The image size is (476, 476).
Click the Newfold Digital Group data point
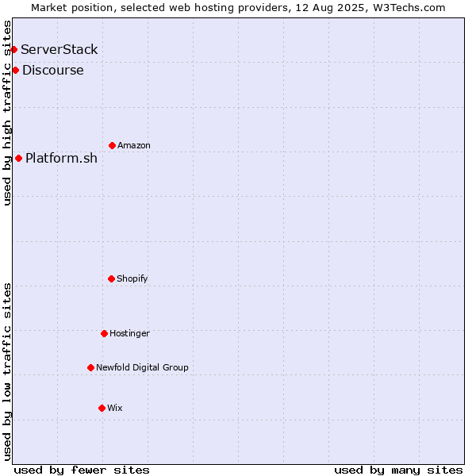point(90,367)
